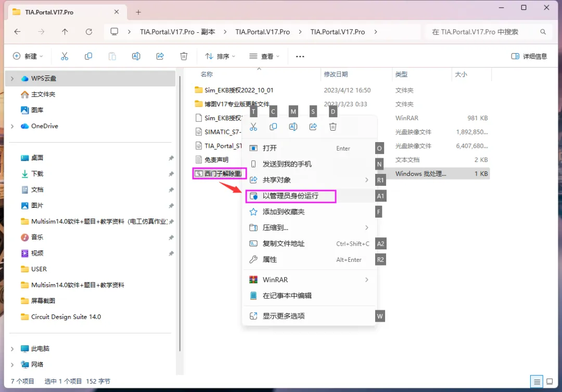Switch to large thumbnails view icon
The height and width of the screenshot is (392, 562).
550,382
